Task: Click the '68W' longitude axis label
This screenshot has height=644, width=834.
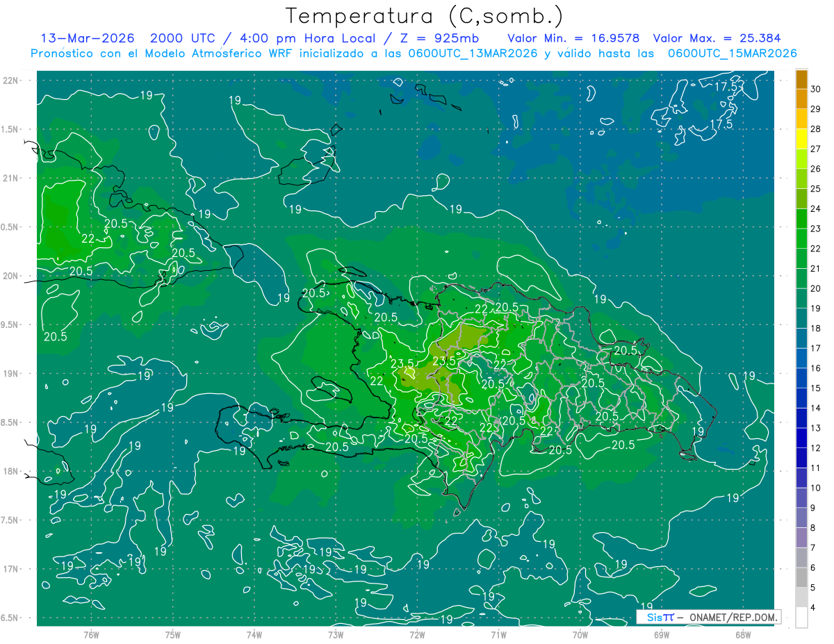Action: (x=743, y=635)
